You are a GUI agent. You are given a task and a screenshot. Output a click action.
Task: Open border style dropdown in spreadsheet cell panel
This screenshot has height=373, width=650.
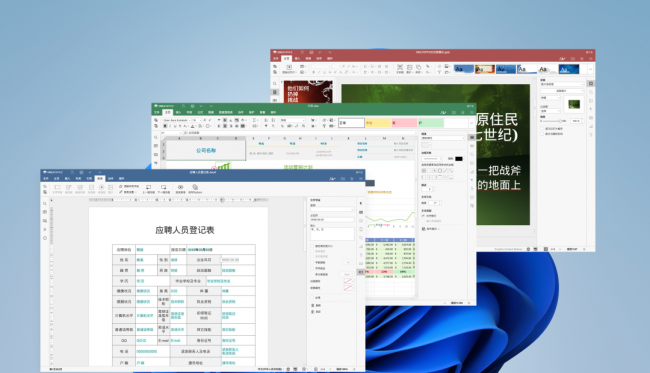[x=432, y=159]
